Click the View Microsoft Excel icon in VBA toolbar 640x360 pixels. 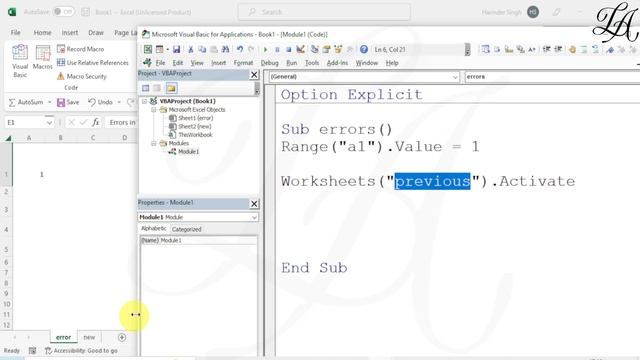pyautogui.click(x=148, y=49)
